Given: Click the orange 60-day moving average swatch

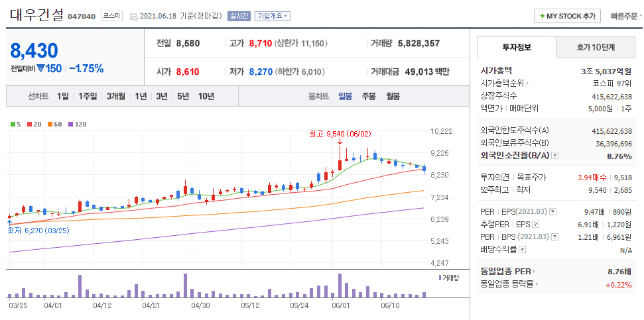Looking at the screenshot, I should click(x=50, y=124).
